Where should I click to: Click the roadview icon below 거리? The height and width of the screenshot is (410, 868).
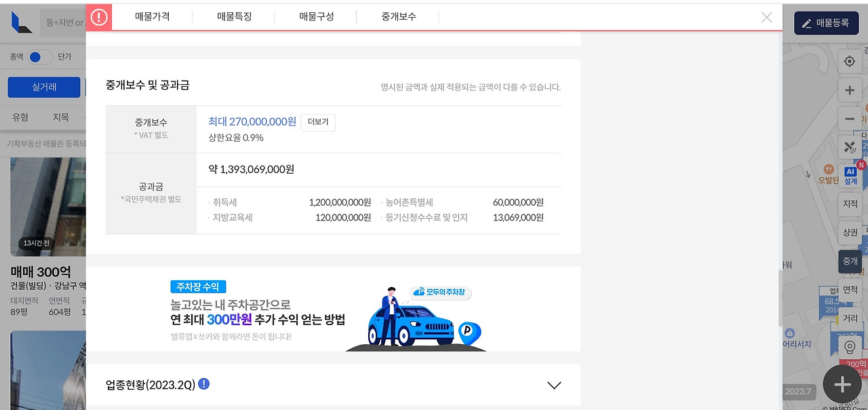(x=850, y=346)
